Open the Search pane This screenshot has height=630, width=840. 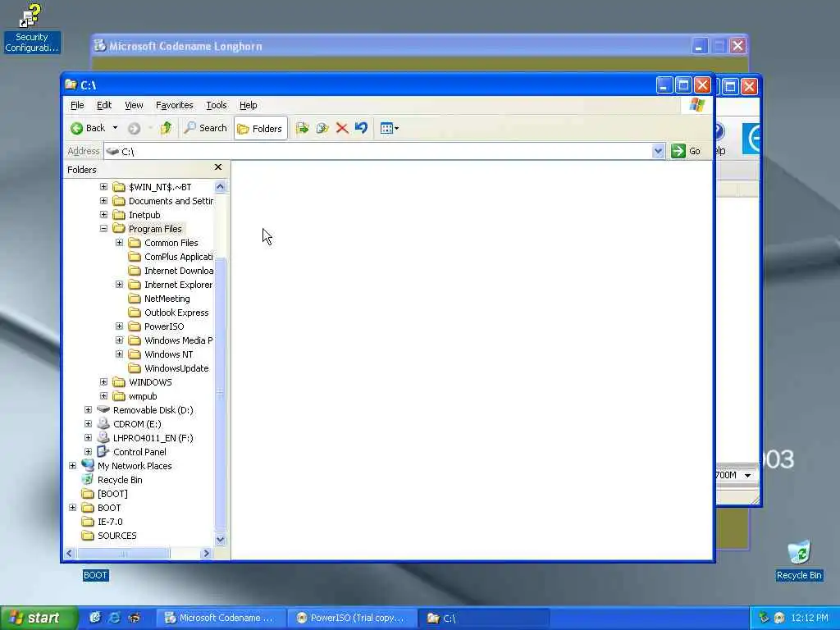pyautogui.click(x=206, y=128)
